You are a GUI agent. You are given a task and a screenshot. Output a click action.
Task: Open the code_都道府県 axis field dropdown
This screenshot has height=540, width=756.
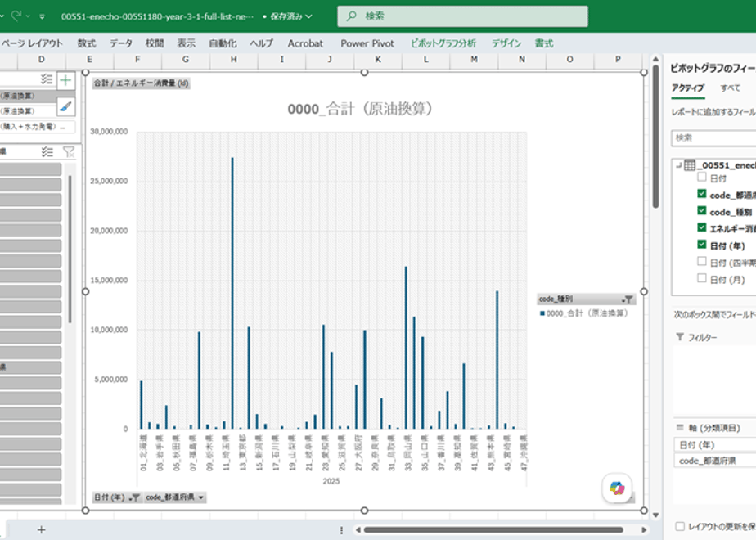point(174,497)
